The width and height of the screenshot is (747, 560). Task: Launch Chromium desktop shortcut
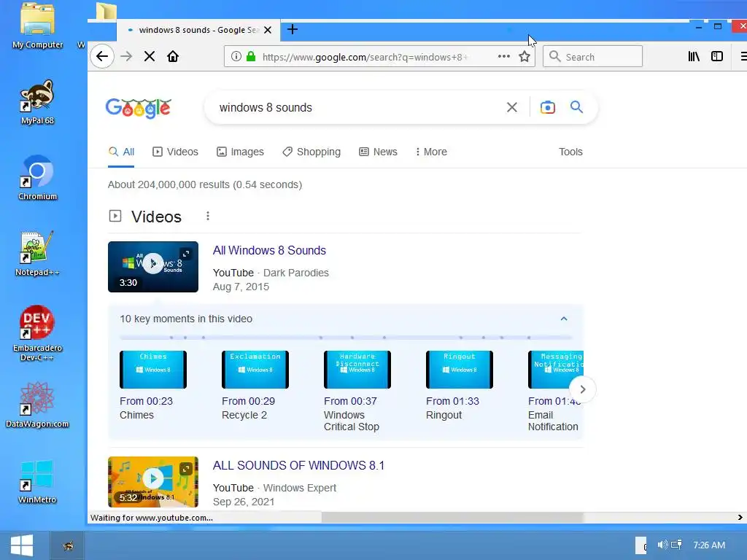click(38, 178)
